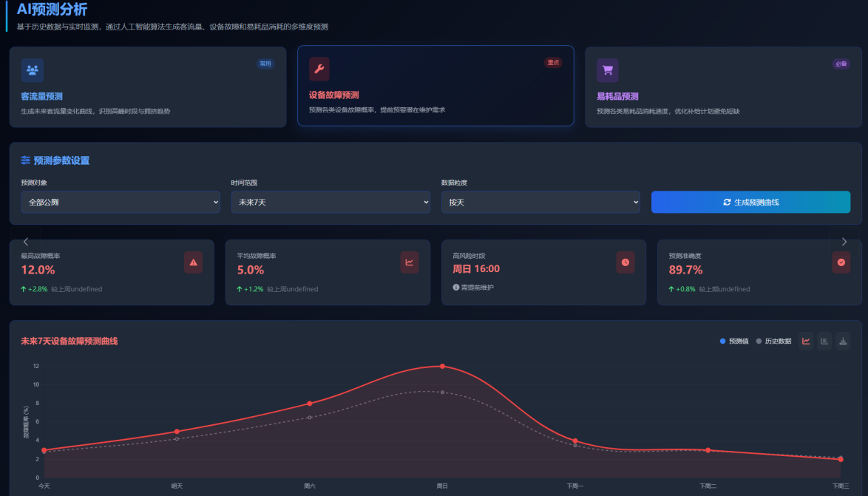Switch chart to line view icon
The height and width of the screenshot is (496, 868).
[806, 341]
